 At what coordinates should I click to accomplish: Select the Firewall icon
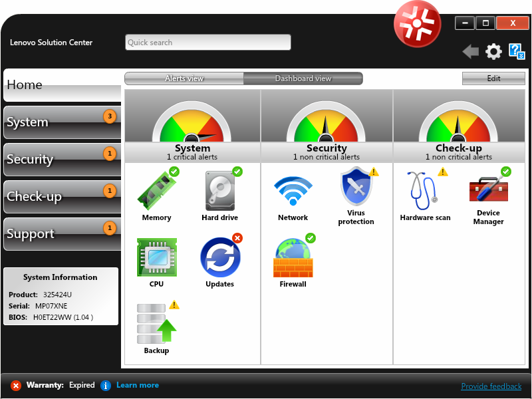[x=293, y=257]
